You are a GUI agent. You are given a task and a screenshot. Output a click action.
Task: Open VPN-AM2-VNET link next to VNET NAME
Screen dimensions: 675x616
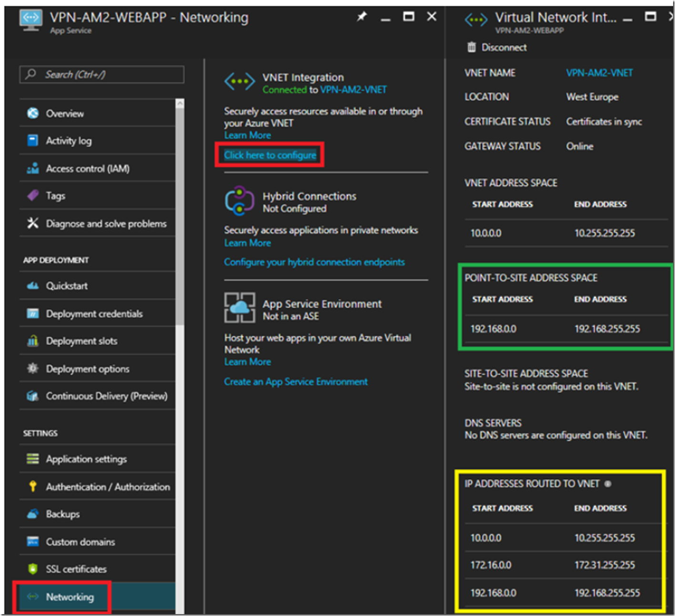[599, 73]
